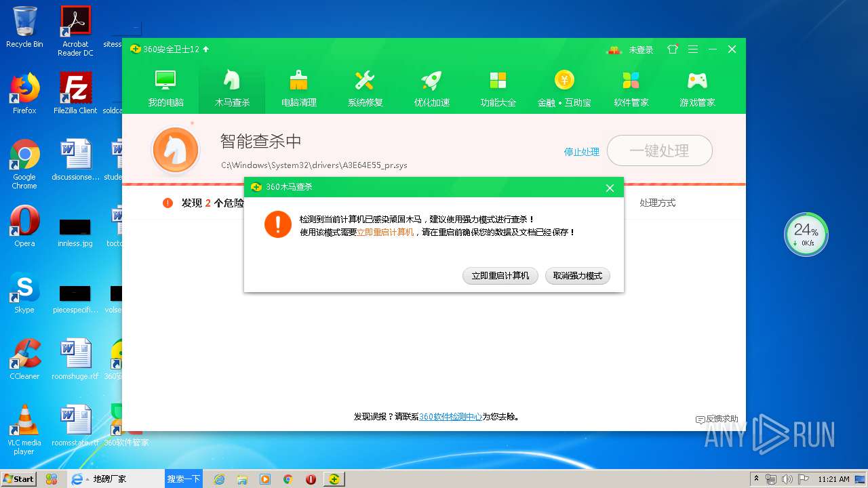Open the Skype desktop shortcut
This screenshot has height=488, width=868.
tap(24, 292)
